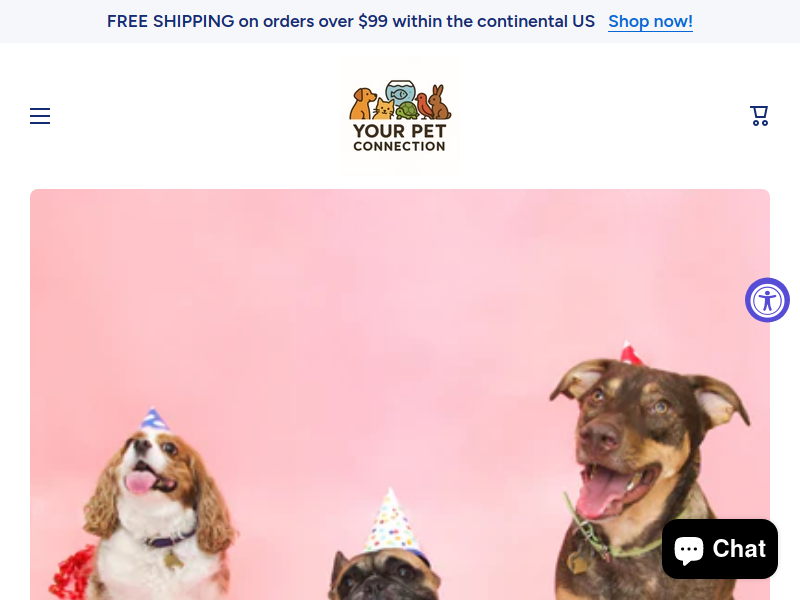Click the fish bowl in the logo
The height and width of the screenshot is (600, 800).
point(400,92)
